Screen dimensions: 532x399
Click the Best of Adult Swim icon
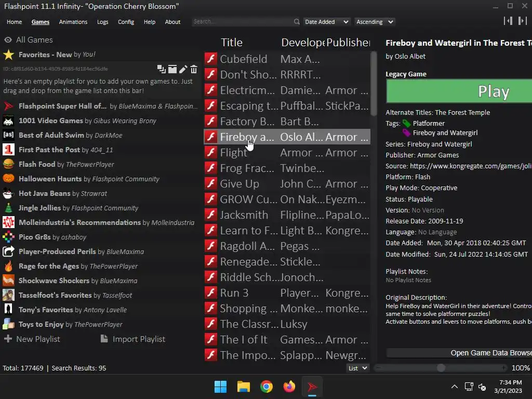coord(8,135)
